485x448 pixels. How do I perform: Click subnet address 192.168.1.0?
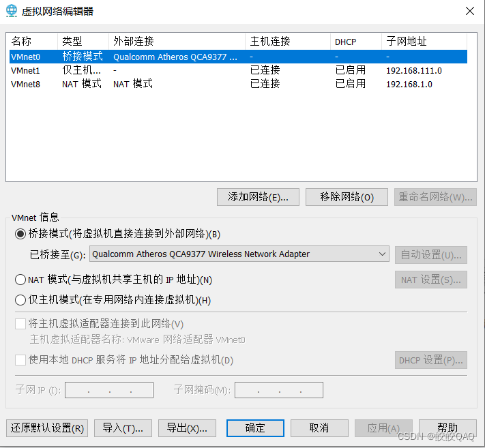click(x=409, y=85)
